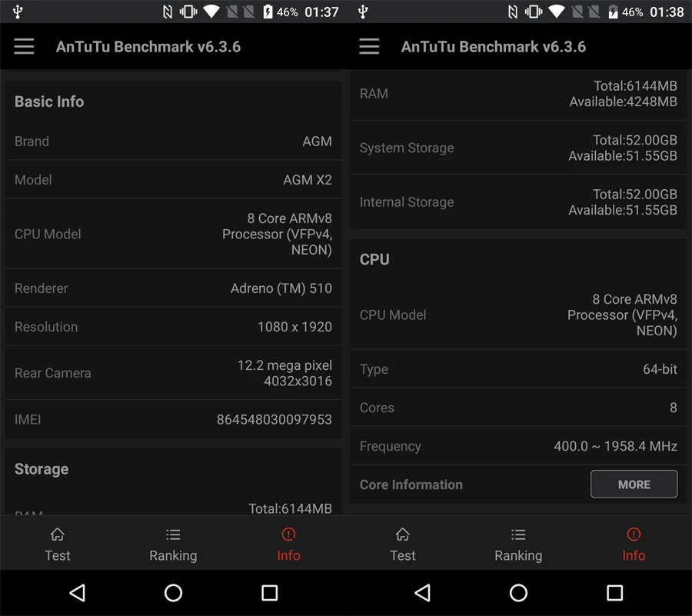Open Ranking tab in right screenshot

518,544
